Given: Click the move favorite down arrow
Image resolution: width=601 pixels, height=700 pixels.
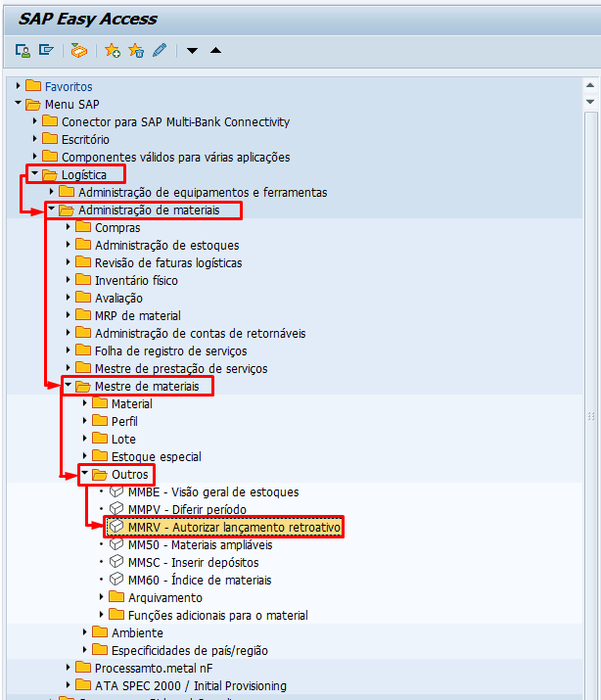Looking at the screenshot, I should tap(193, 51).
